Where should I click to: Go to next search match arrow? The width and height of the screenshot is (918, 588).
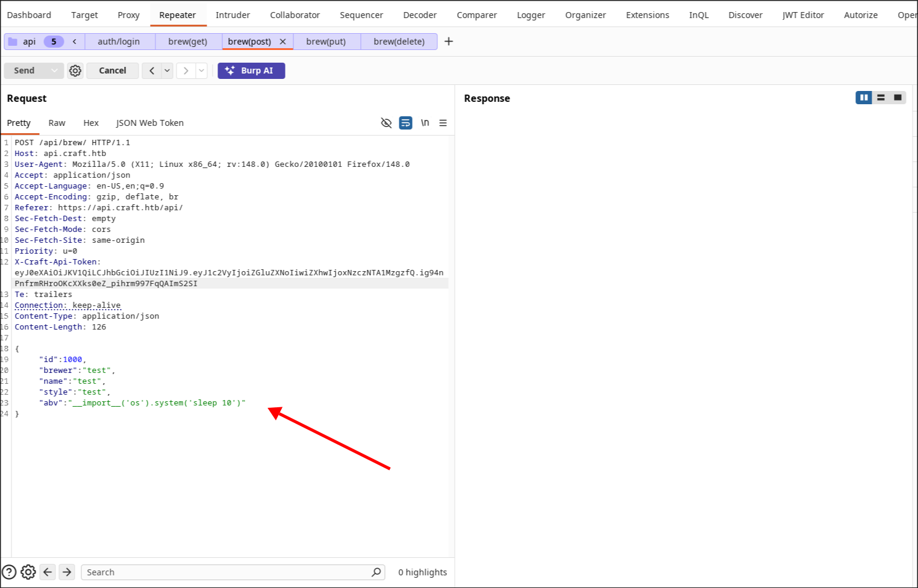(67, 572)
